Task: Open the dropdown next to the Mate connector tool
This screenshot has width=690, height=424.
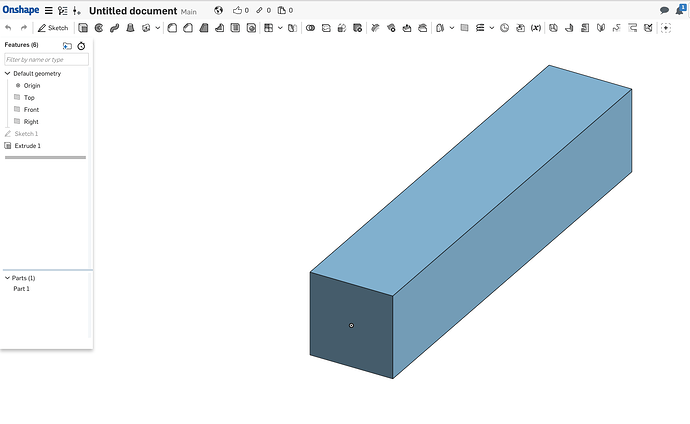Action: (452, 28)
